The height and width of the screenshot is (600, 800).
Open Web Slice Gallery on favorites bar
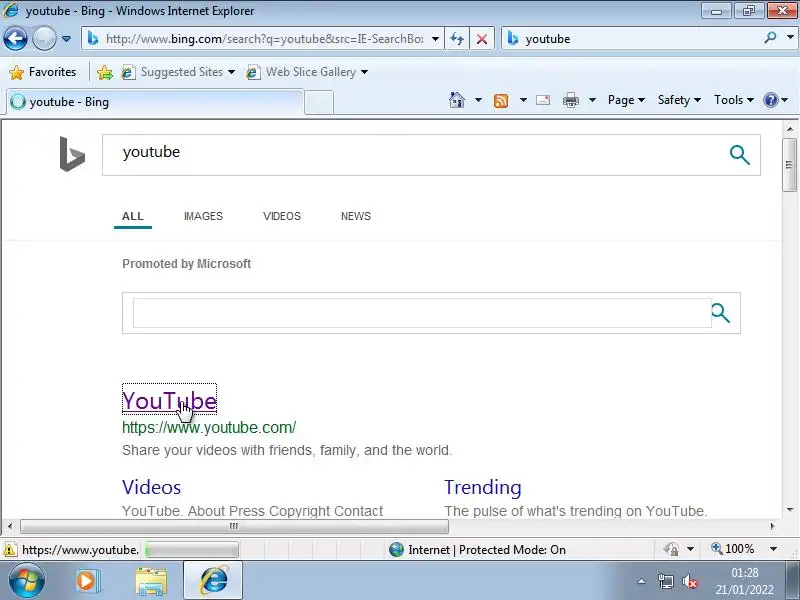pos(307,72)
